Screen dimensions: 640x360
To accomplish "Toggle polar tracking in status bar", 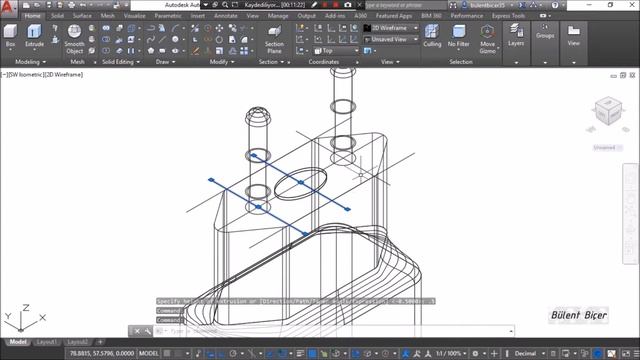I will [233, 353].
